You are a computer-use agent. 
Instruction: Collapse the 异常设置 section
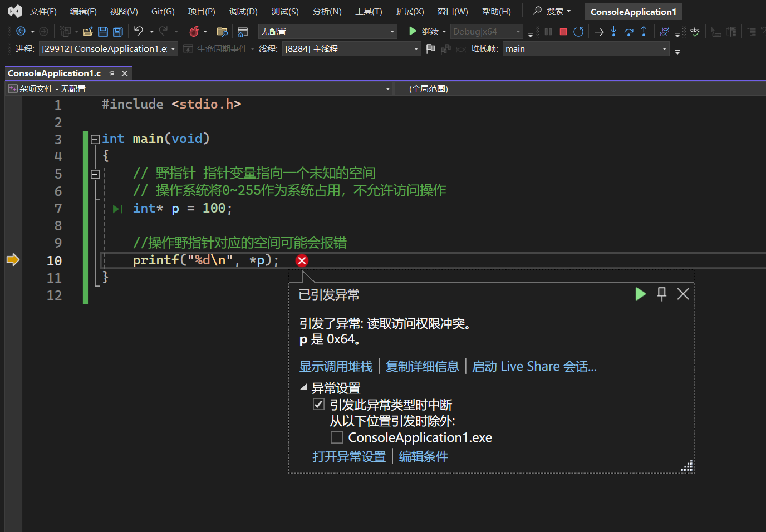click(303, 387)
